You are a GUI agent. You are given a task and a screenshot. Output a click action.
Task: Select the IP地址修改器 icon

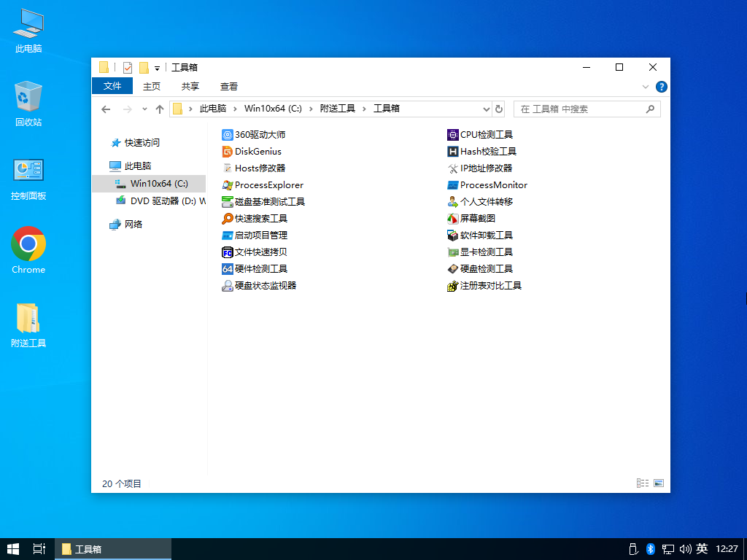coord(452,168)
